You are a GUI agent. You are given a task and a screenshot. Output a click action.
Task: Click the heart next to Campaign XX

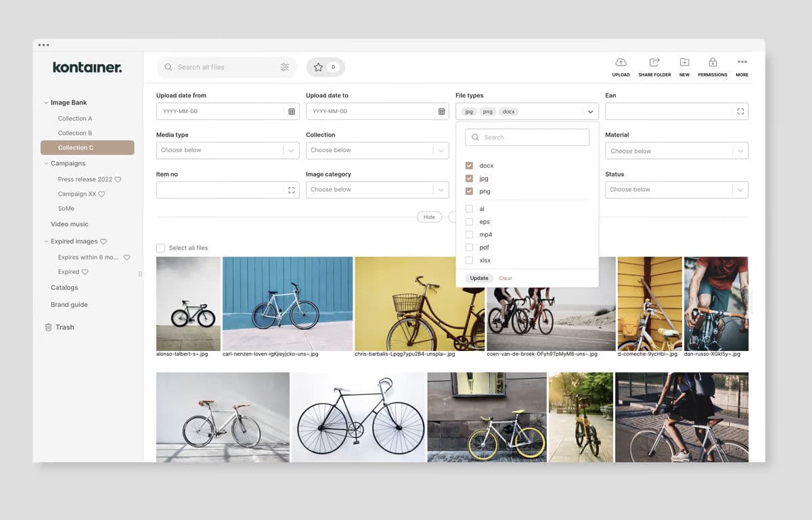[x=101, y=194]
